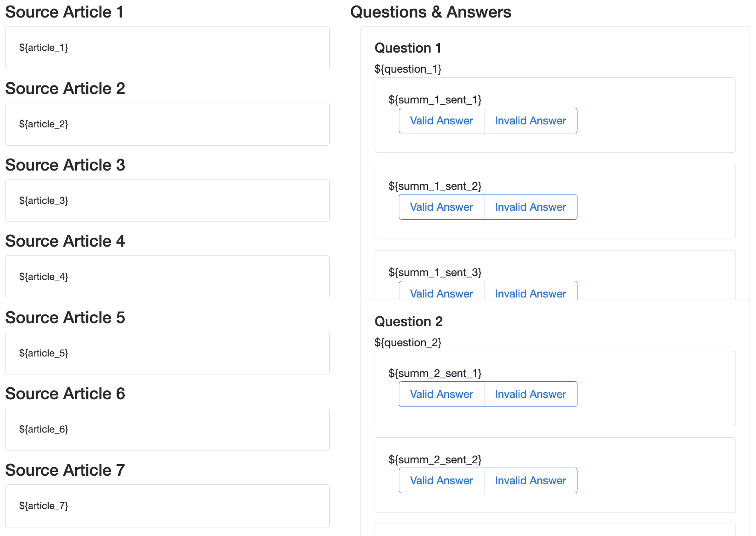This screenshot has height=536, width=756.
Task: Click the Question 1 heading
Action: (x=407, y=48)
